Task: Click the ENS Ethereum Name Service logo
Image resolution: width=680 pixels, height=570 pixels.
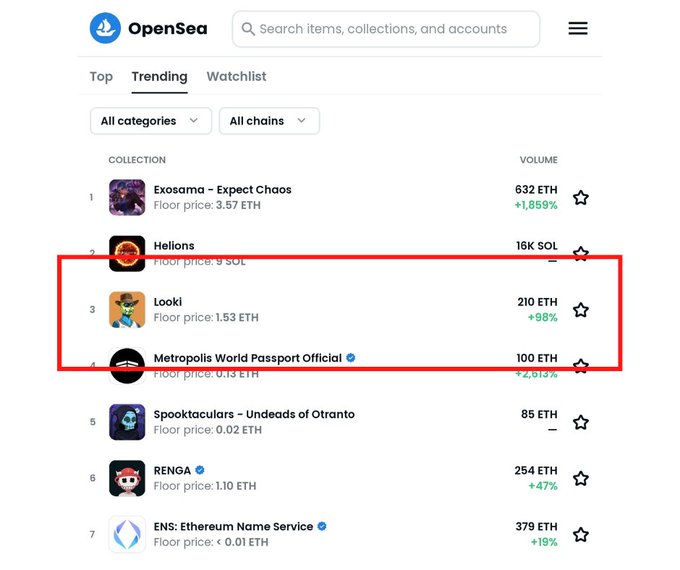Action: (x=127, y=534)
